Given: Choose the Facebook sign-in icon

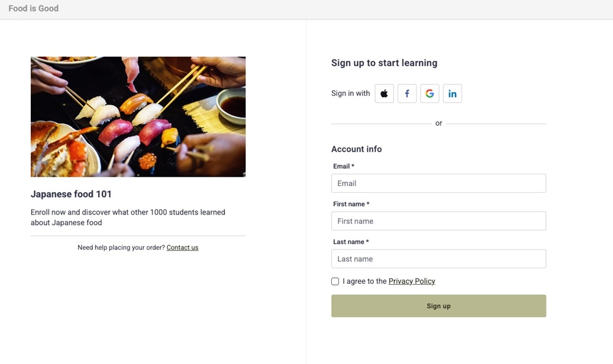Looking at the screenshot, I should (407, 93).
